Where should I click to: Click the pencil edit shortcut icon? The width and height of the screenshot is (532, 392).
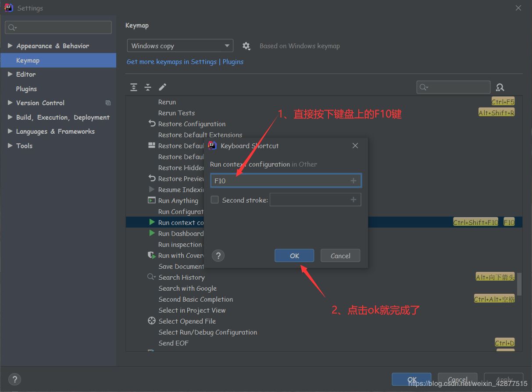tap(162, 87)
